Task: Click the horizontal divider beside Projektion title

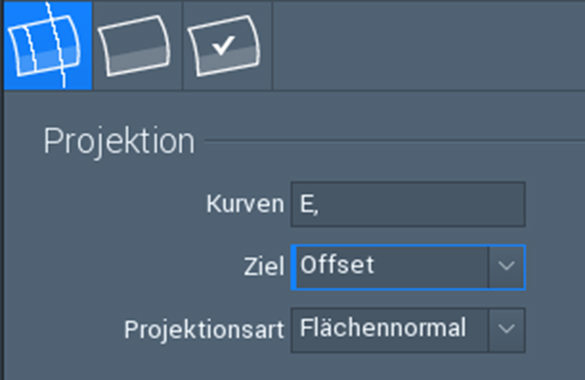Action: [395, 141]
